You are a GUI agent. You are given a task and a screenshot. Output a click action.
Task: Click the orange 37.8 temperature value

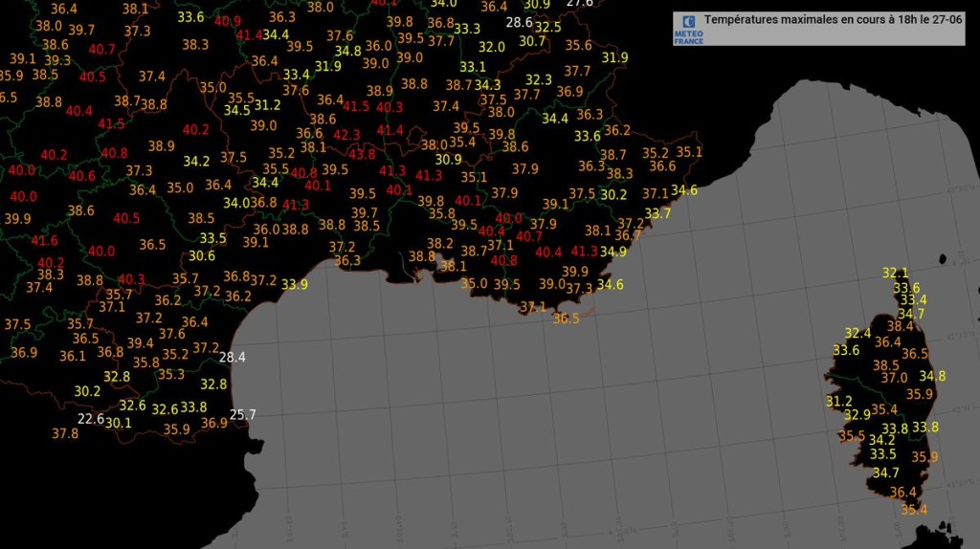tap(65, 433)
